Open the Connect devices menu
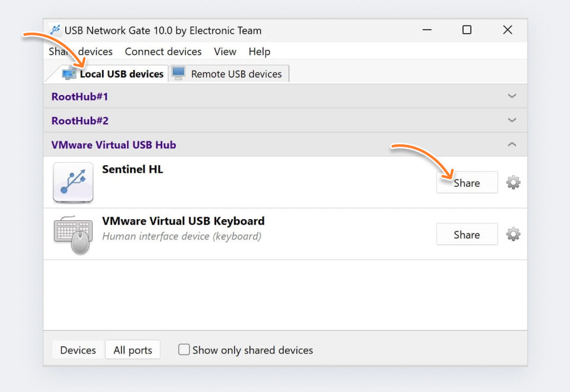The height and width of the screenshot is (392, 570). pos(163,52)
